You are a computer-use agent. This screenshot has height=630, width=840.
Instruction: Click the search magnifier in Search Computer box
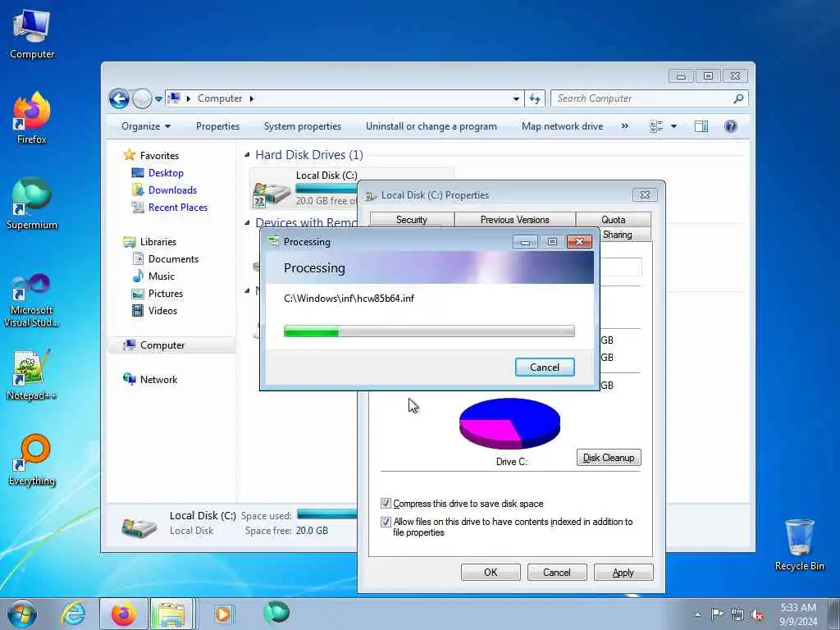(x=738, y=98)
